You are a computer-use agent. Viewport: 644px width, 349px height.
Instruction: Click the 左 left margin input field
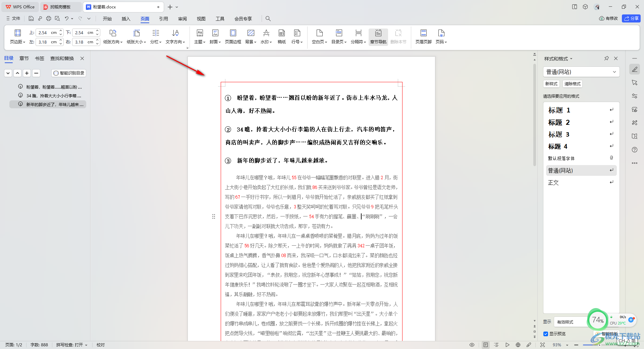coord(47,42)
